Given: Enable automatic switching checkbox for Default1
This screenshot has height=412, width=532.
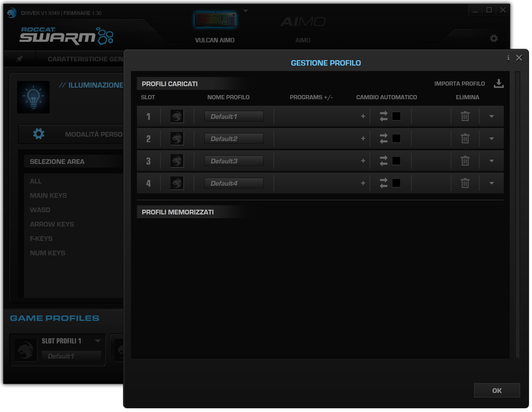Looking at the screenshot, I should click(x=396, y=116).
